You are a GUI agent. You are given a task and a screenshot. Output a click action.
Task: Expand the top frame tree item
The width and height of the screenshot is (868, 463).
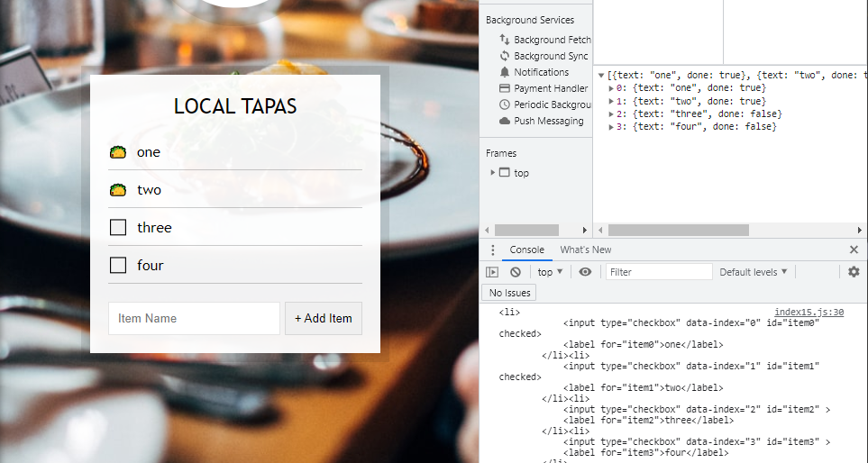(x=492, y=173)
